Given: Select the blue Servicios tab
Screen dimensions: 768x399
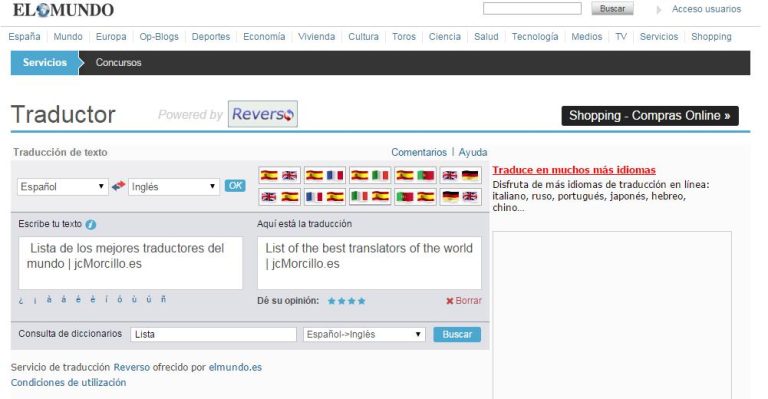Looking at the screenshot, I should click(45, 63).
